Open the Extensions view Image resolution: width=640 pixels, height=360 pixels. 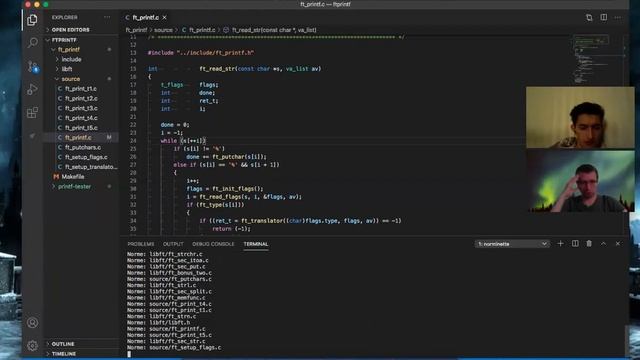tap(32, 112)
